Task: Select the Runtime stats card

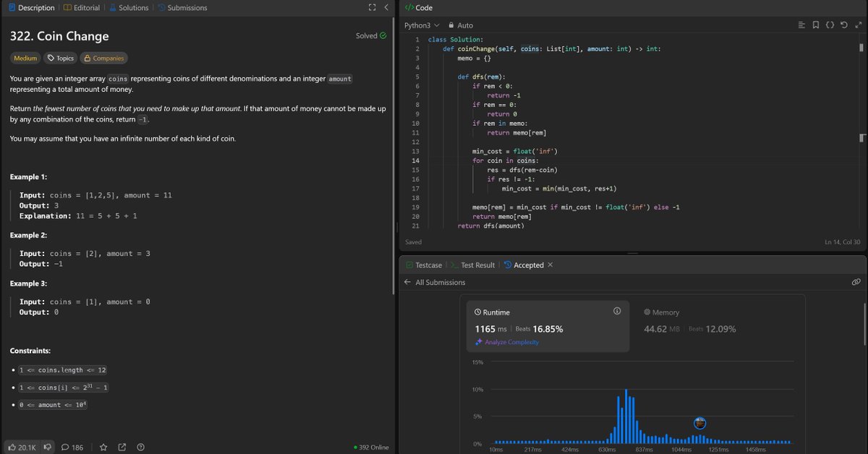Action: pyautogui.click(x=548, y=327)
